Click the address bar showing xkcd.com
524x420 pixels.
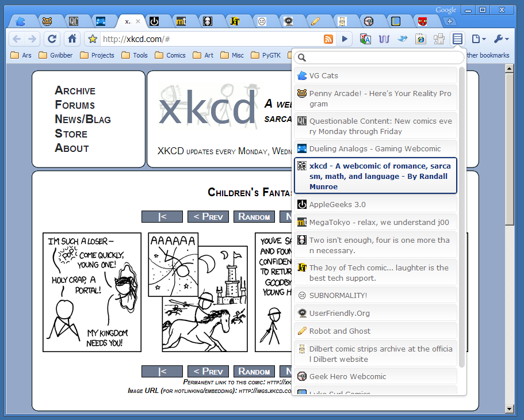[211, 39]
